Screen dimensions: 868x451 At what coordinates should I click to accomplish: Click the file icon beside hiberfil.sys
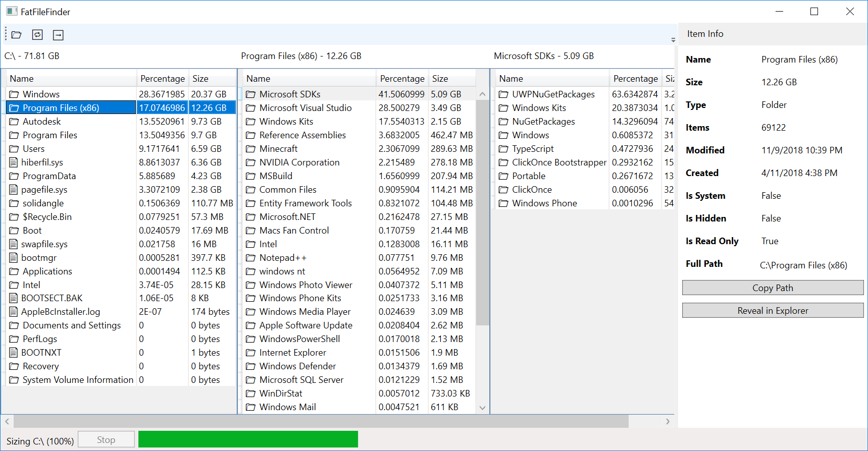(x=14, y=162)
